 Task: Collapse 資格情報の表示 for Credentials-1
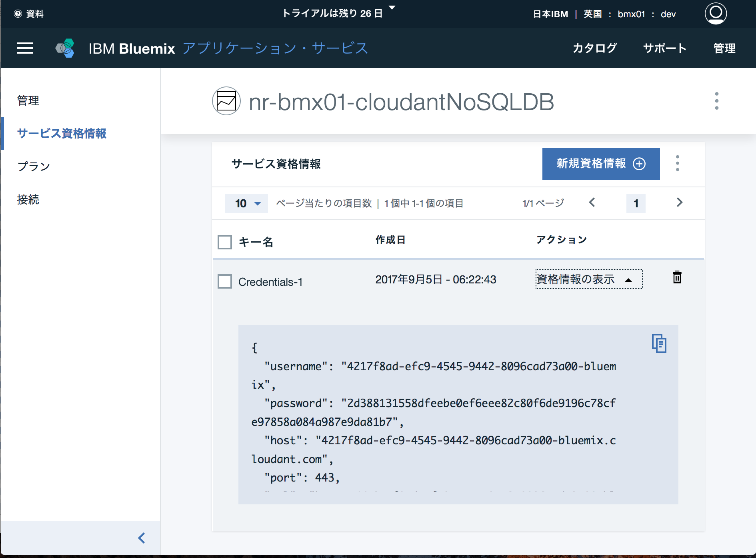point(588,279)
